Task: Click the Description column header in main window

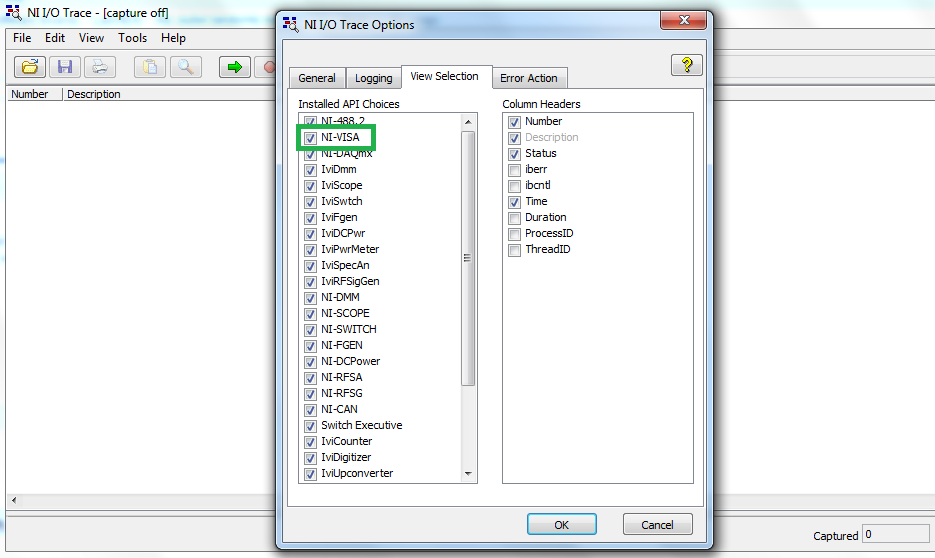Action: pyautogui.click(x=94, y=94)
